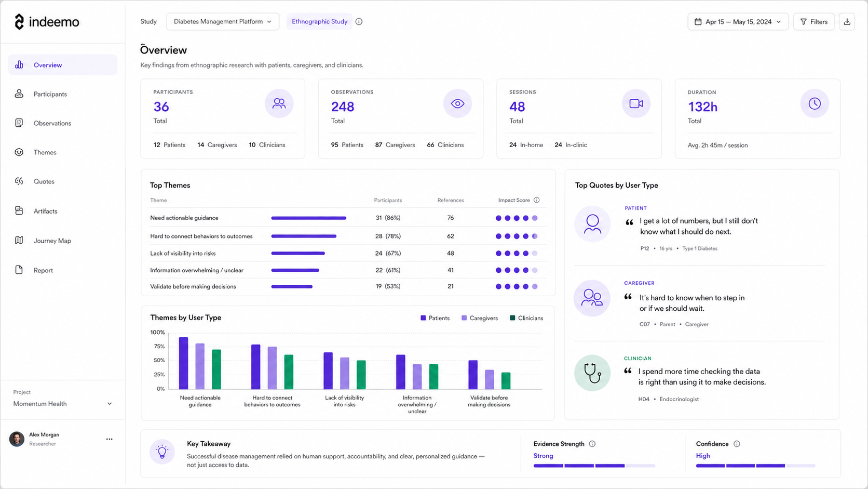Viewport: 868px width, 489px height.
Task: Toggle Patients series in chart legend
Action: point(435,318)
